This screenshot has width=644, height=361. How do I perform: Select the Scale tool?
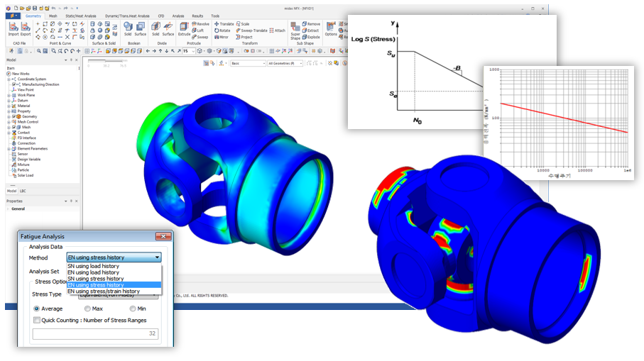click(x=243, y=24)
